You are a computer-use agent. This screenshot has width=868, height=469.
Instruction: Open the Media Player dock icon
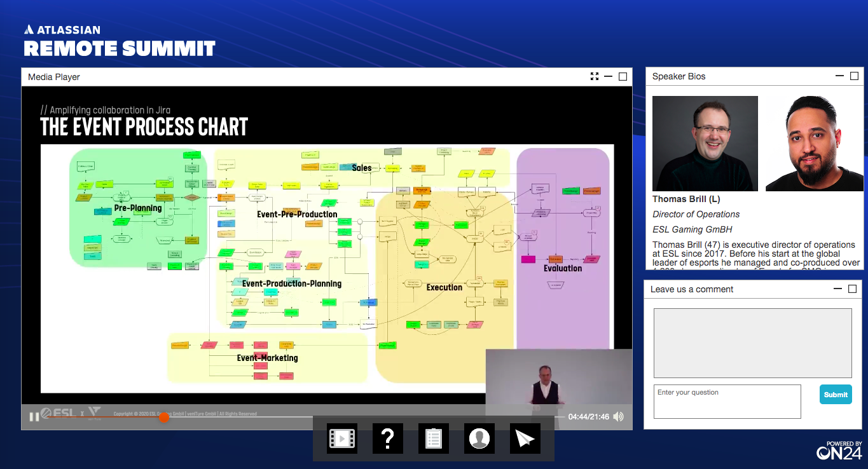[342, 438]
